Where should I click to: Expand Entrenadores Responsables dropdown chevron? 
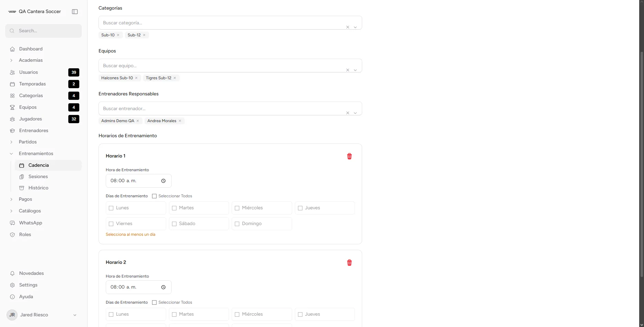(x=355, y=113)
